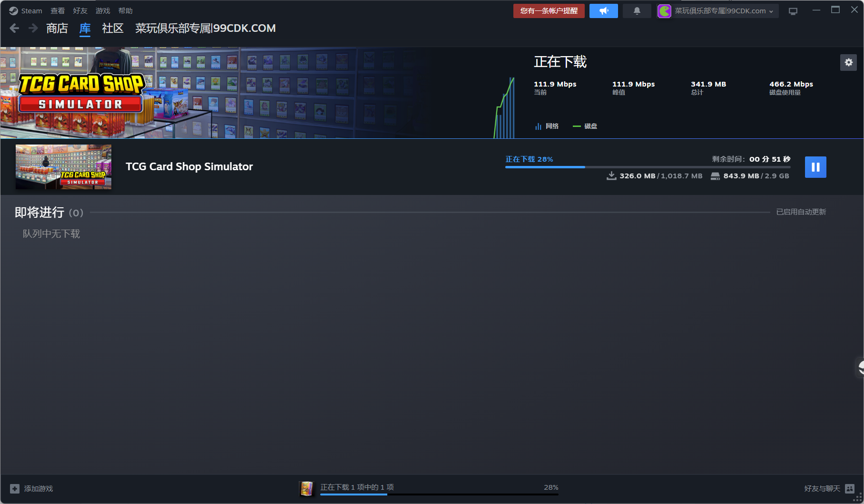Screen dimensions: 864x504
Task: Click the TCG Card Shop Simulator thumbnail
Action: tap(63, 167)
